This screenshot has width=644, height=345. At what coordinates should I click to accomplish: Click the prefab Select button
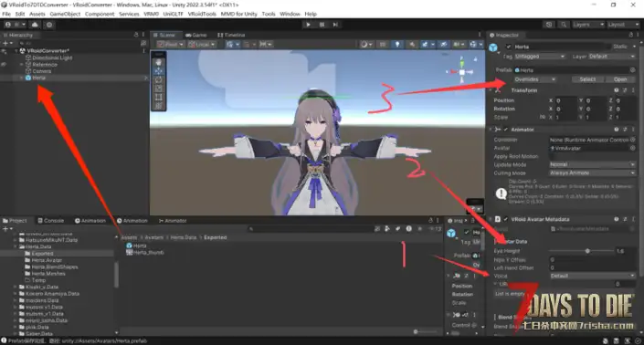(x=587, y=79)
